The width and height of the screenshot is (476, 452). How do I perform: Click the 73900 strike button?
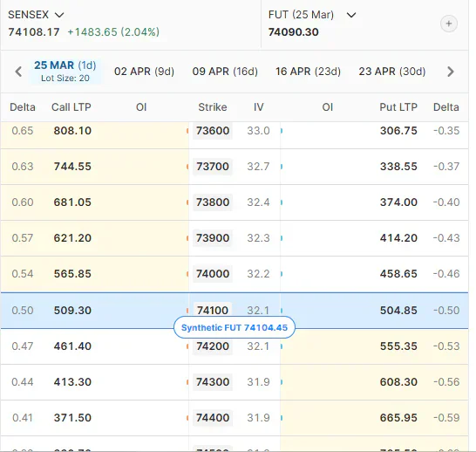tap(213, 238)
